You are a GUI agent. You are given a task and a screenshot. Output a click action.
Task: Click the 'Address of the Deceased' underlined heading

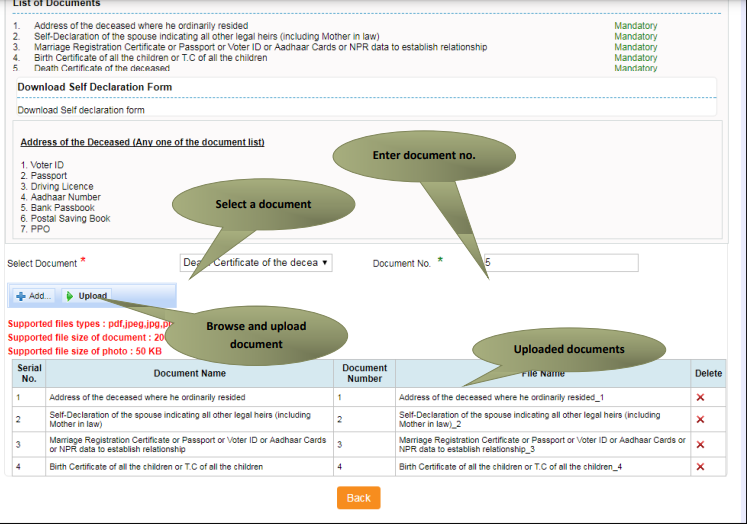142,142
